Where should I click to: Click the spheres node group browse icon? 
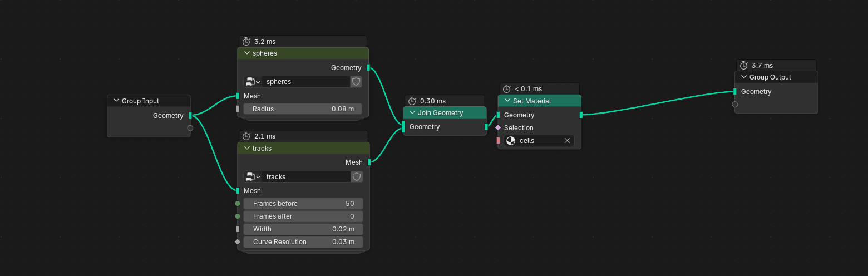[252, 82]
